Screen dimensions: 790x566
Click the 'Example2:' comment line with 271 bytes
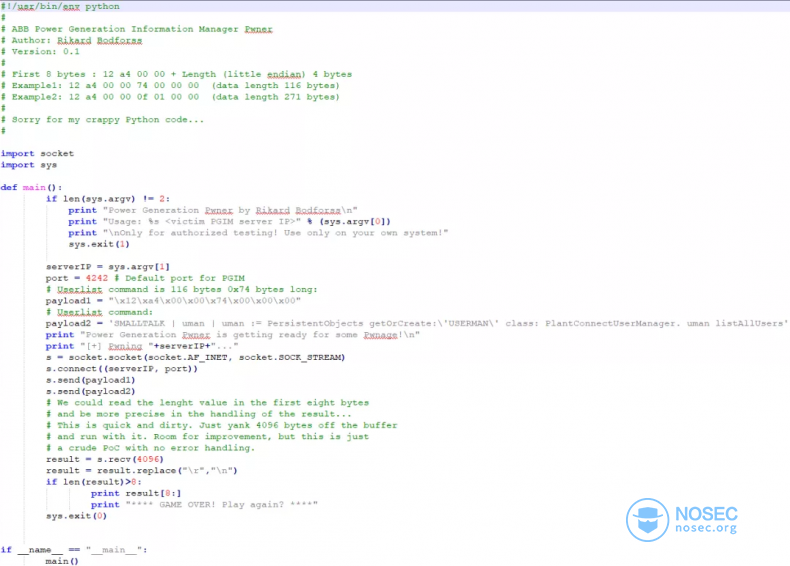point(170,97)
